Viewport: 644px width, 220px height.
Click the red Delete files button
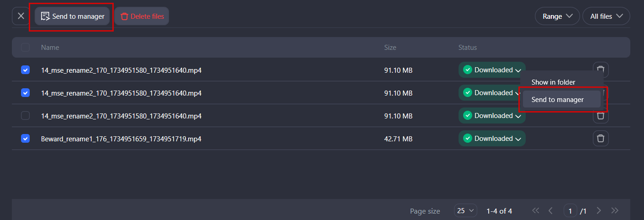point(142,16)
